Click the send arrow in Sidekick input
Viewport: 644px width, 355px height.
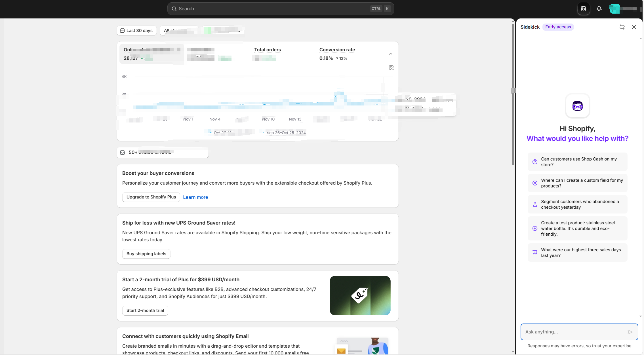[630, 332]
